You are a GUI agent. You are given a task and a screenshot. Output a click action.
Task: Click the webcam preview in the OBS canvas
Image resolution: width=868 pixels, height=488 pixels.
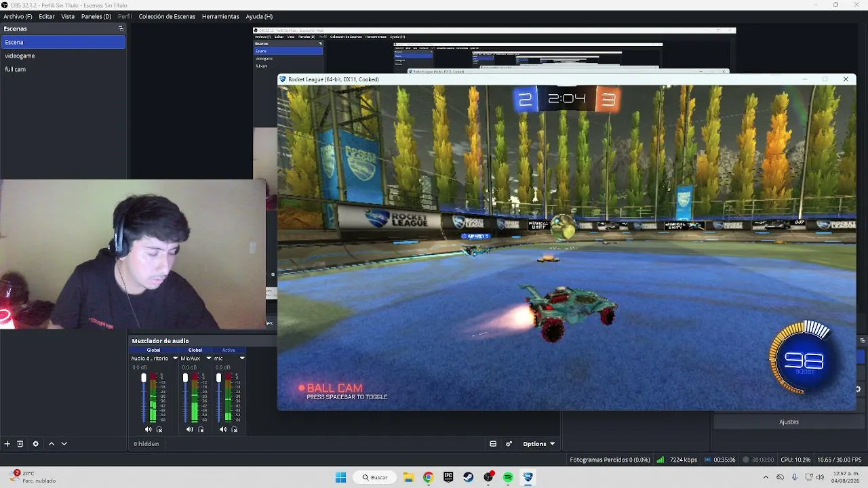(133, 254)
